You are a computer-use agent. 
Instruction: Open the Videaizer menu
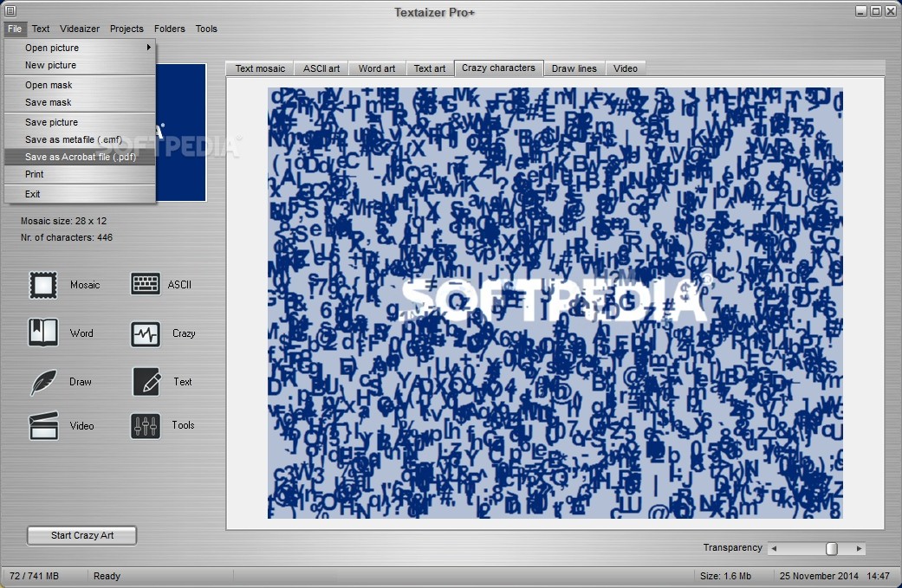tap(80, 29)
